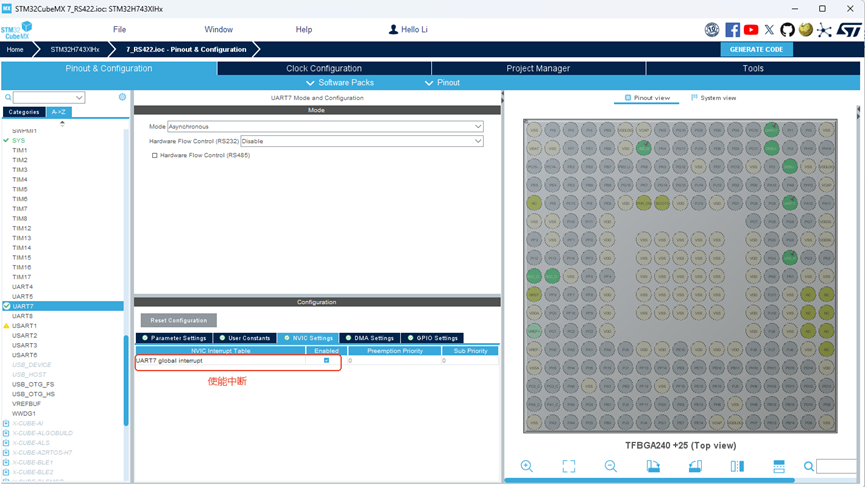Open the DMA Settings tab
The height and width of the screenshot is (487, 865).
coord(370,338)
